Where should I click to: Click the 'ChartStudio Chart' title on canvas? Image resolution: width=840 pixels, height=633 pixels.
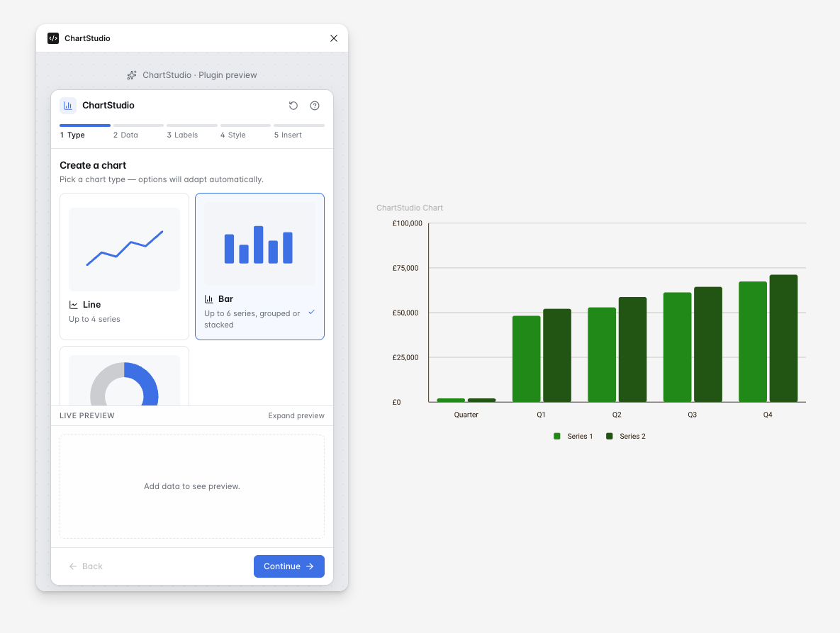[410, 208]
